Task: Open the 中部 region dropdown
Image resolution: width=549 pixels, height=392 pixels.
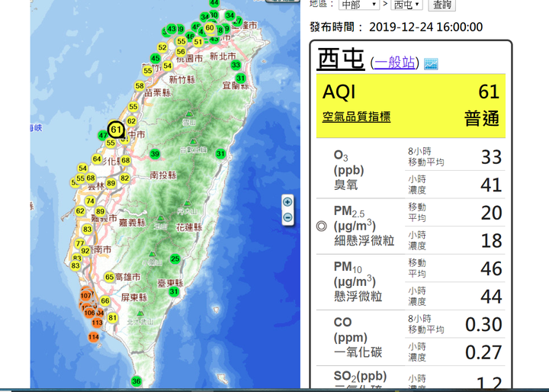Action: point(359,5)
